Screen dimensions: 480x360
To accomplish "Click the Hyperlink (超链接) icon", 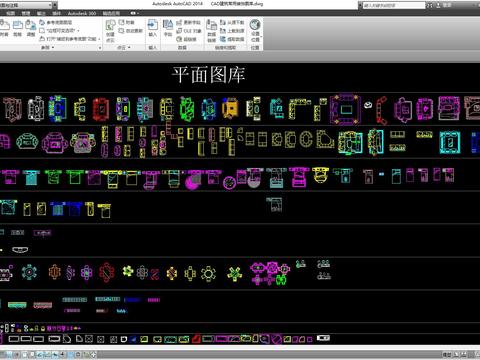I will click(x=186, y=39).
